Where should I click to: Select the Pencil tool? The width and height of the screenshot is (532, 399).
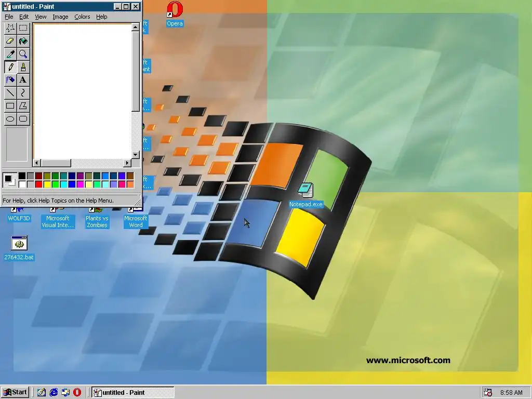pos(10,67)
